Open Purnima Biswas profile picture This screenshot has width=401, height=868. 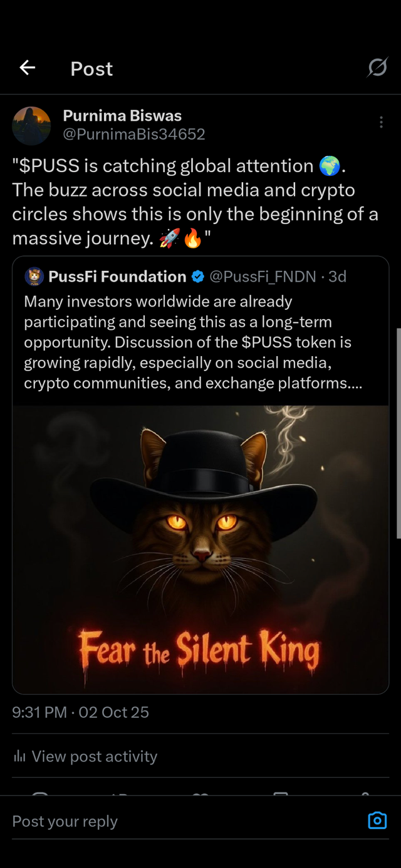click(x=31, y=125)
